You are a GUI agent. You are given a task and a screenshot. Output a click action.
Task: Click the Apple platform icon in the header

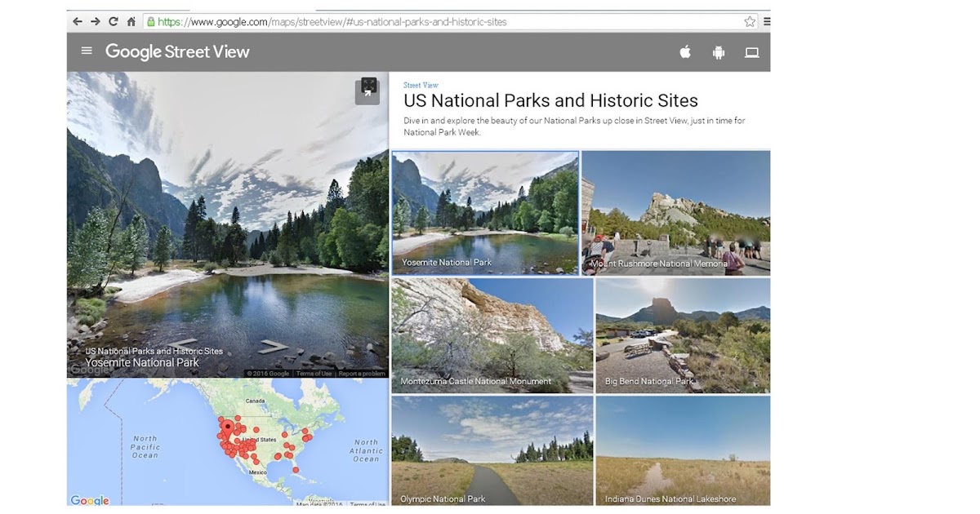click(684, 51)
